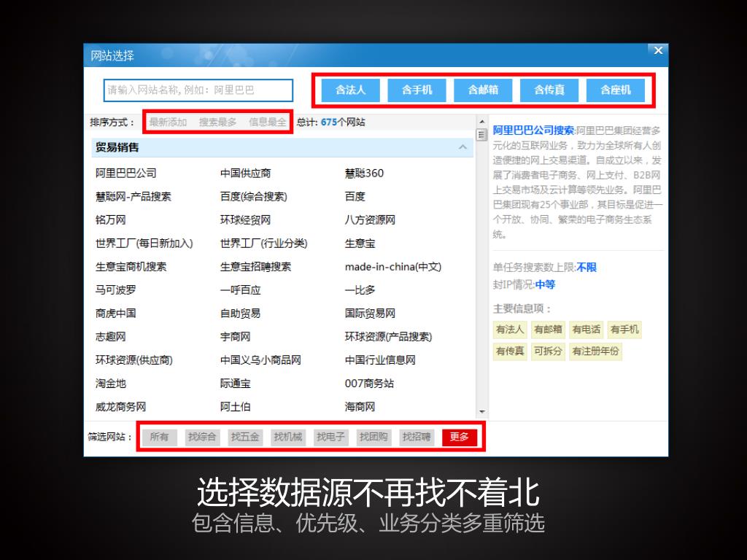Toggle the 含传真 filter button
The height and width of the screenshot is (560, 747).
coord(549,90)
